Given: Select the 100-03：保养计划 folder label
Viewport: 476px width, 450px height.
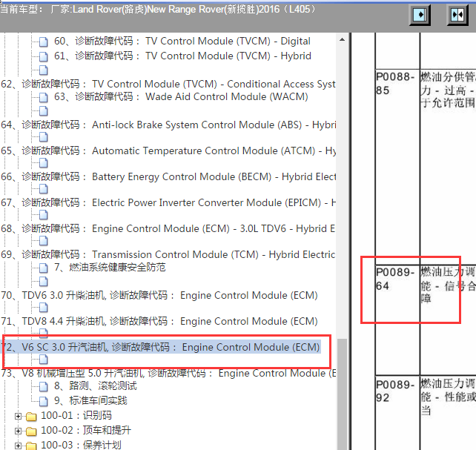Looking at the screenshot, I should point(81,445).
